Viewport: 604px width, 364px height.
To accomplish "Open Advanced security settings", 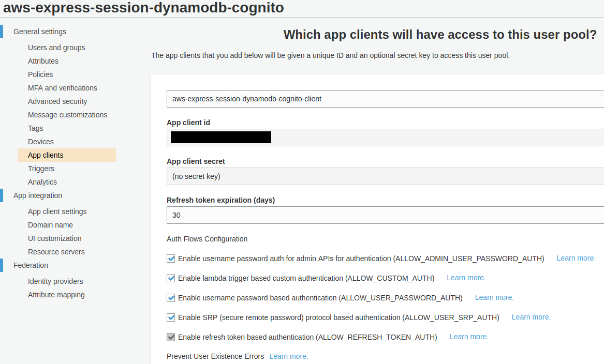I will tap(57, 101).
